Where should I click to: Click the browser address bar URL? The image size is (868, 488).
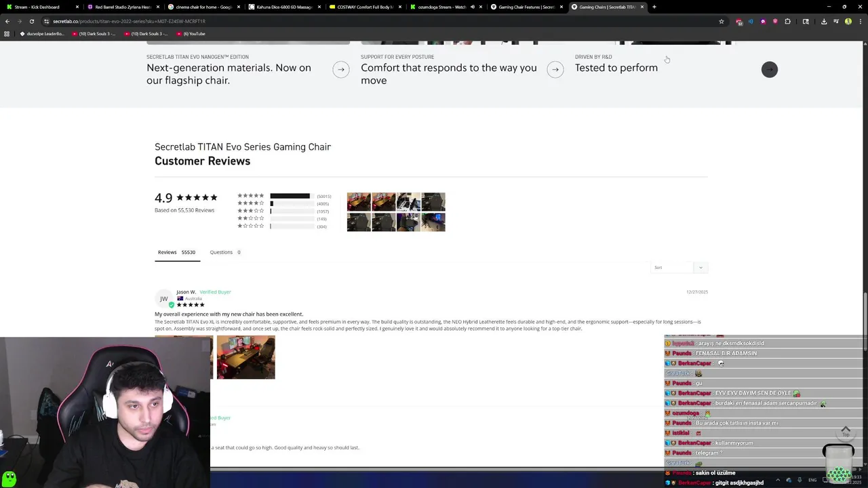129,21
